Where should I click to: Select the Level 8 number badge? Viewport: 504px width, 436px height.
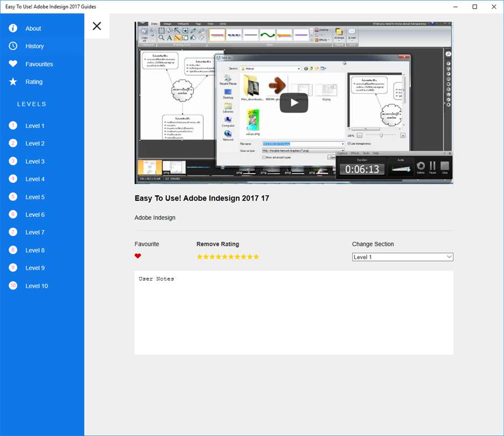tap(13, 250)
